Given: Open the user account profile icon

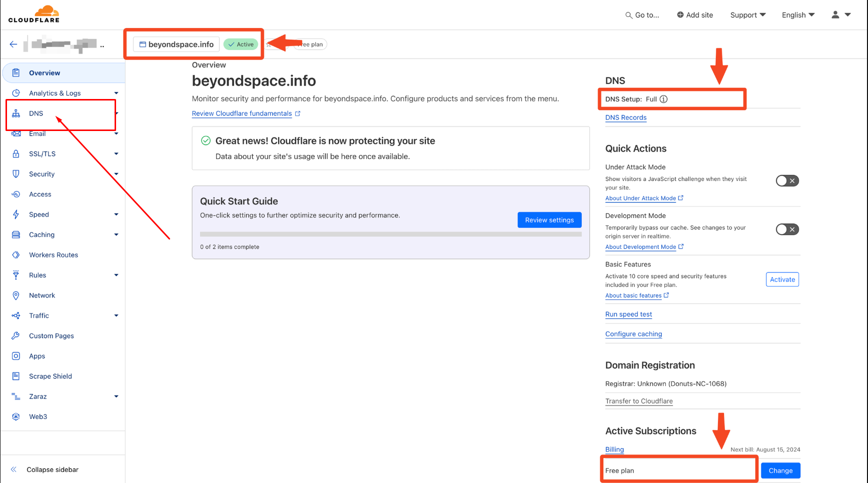Looking at the screenshot, I should (835, 15).
